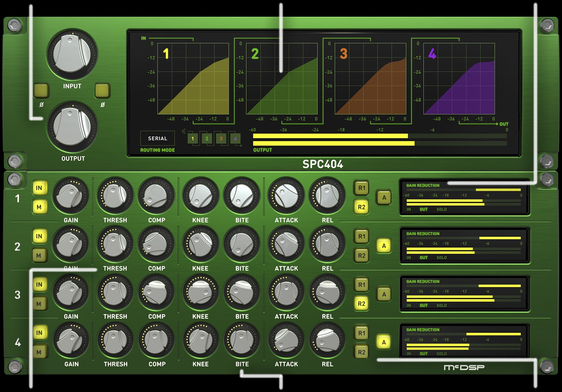Select compressor 4 transfer curve graph
This screenshot has width=562, height=392.
459,79
